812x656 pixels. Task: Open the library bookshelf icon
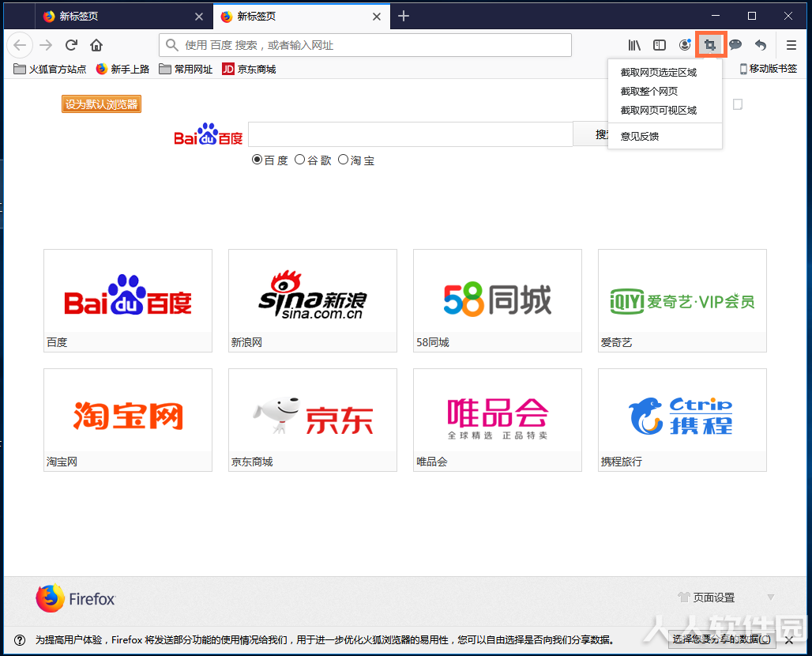(634, 45)
